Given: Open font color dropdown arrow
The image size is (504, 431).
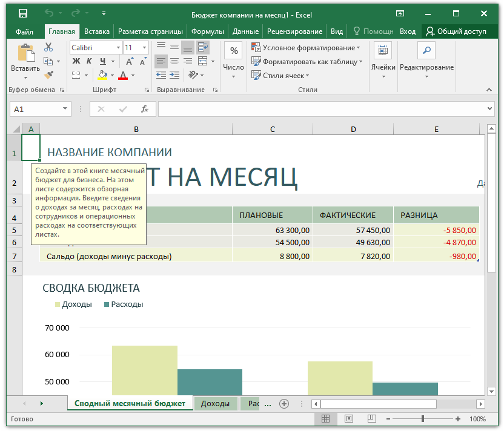Looking at the screenshot, I should tap(133, 76).
